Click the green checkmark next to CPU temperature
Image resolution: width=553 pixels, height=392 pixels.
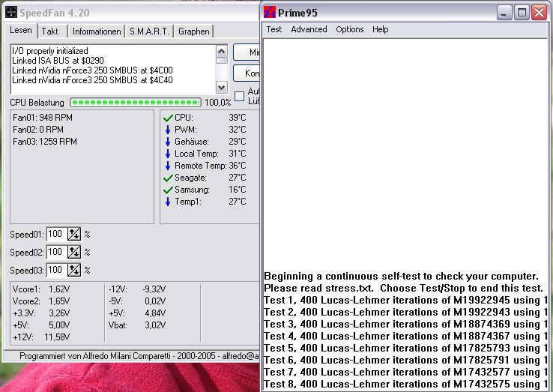click(168, 118)
